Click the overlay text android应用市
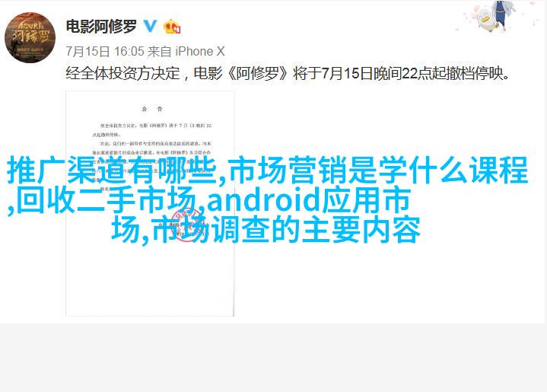This screenshot has width=547, height=392. pos(309,200)
